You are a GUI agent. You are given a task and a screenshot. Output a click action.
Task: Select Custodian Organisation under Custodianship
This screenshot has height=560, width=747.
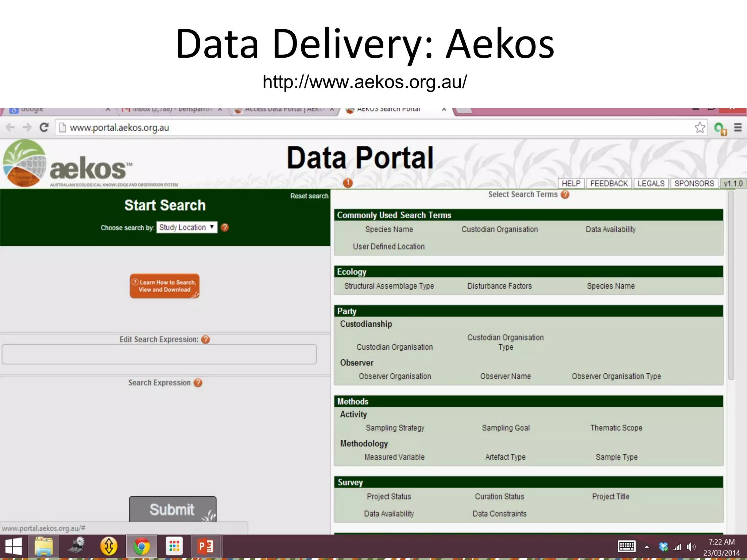click(x=395, y=347)
